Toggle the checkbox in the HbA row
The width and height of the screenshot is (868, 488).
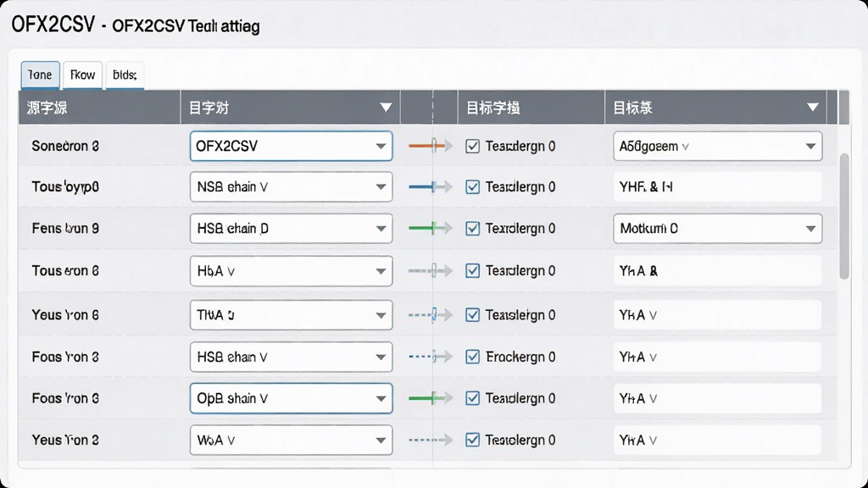[x=472, y=270]
